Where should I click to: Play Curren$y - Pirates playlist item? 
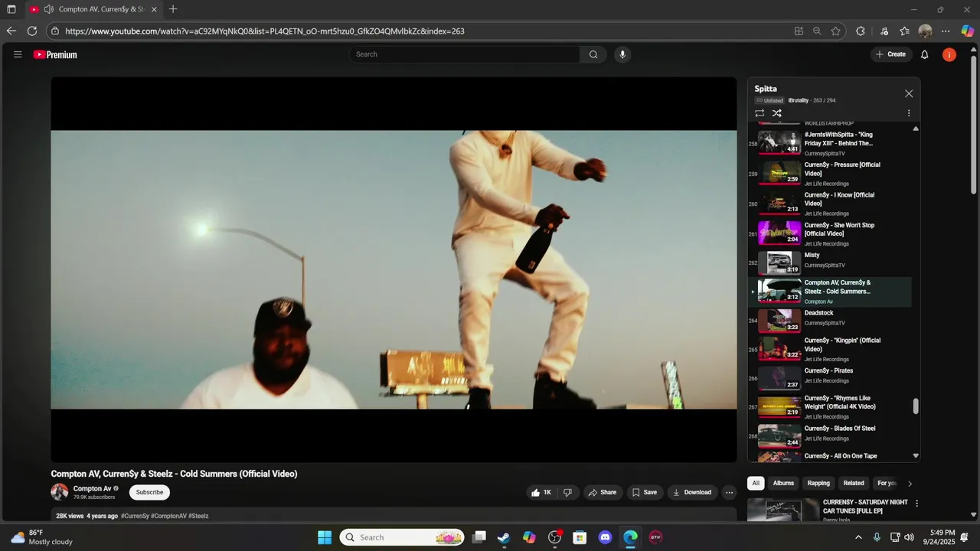coord(830,378)
